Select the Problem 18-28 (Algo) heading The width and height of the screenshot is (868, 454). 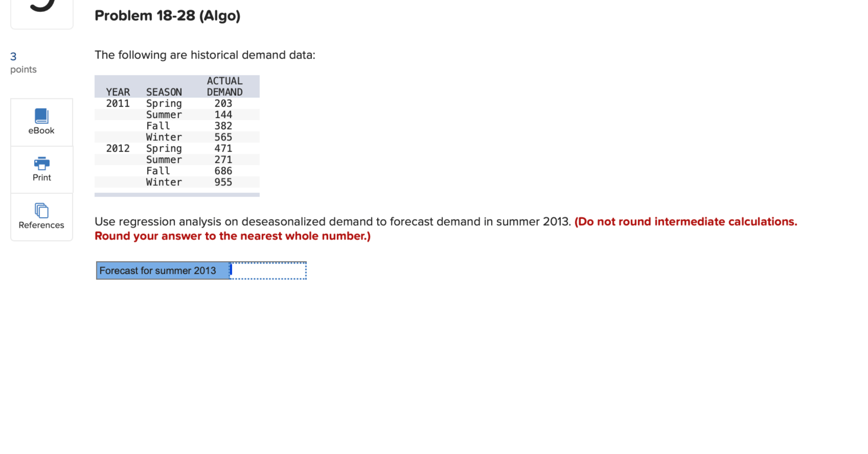click(167, 15)
